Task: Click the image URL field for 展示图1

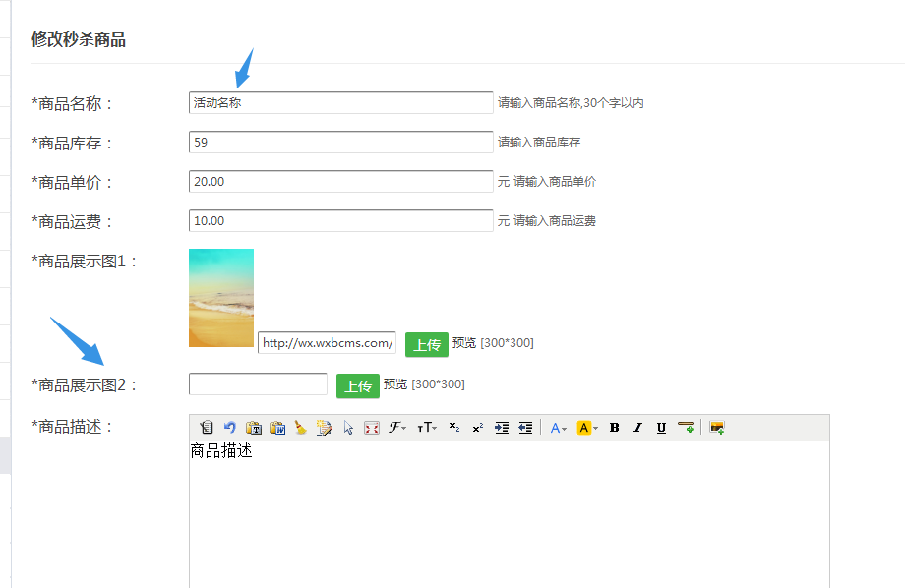Action: (327, 343)
